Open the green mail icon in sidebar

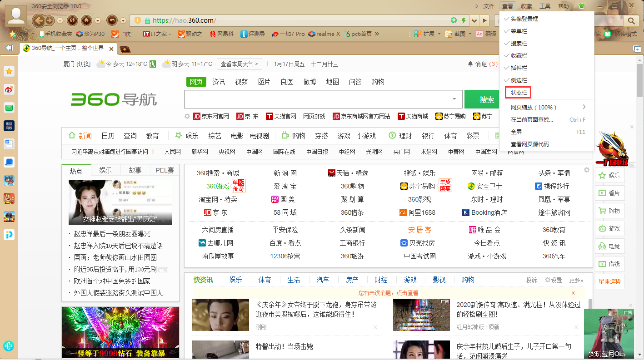click(x=9, y=108)
